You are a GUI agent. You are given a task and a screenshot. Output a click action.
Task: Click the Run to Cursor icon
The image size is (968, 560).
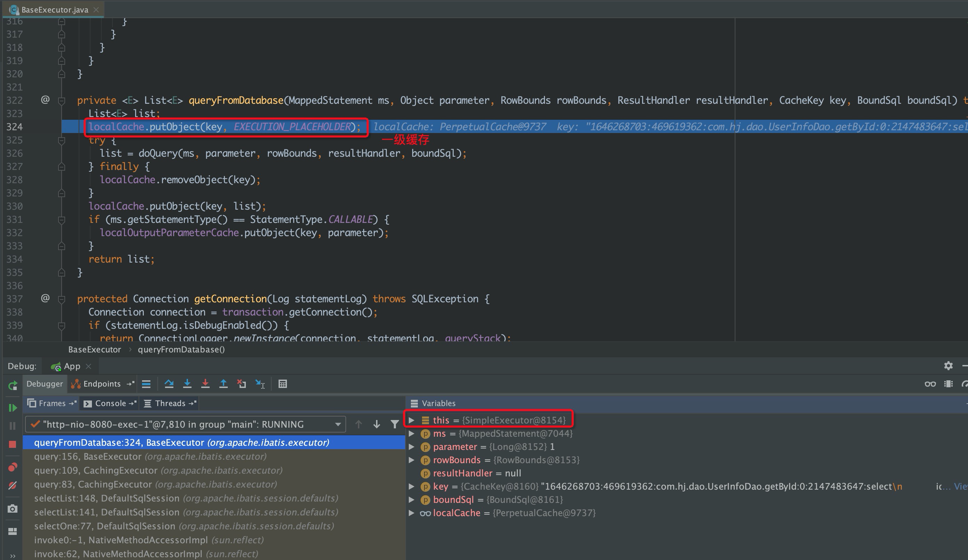click(260, 384)
